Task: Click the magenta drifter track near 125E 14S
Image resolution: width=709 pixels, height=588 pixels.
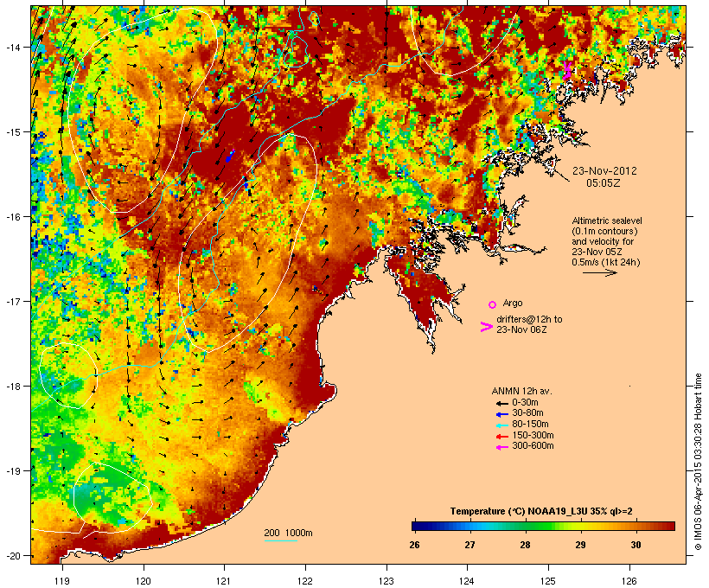Action: click(x=566, y=71)
